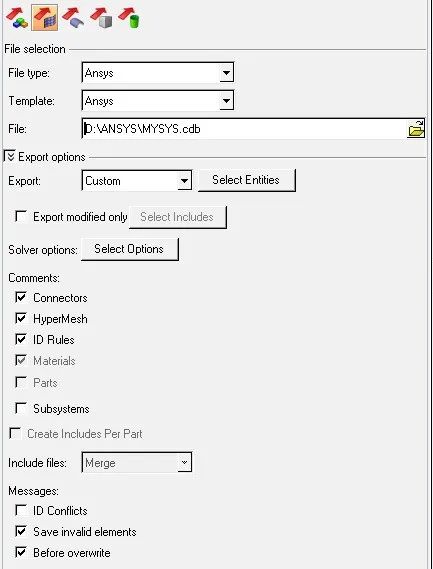Screen dimensions: 433x569
Task: Select the Export Model icon with colored blocks
Action: click(x=17, y=18)
